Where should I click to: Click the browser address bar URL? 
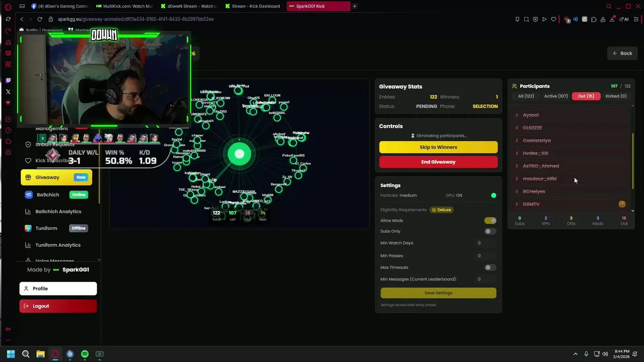[x=136, y=19]
